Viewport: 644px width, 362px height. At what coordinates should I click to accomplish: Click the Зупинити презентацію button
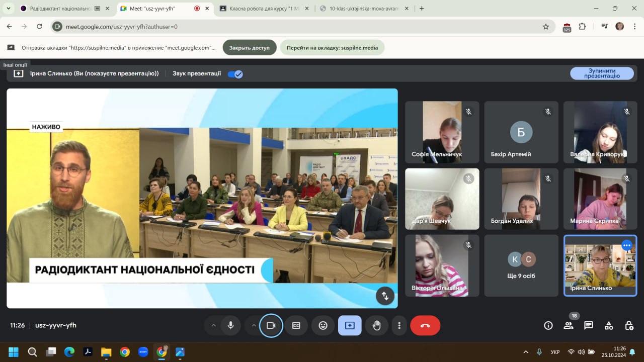[x=602, y=73]
